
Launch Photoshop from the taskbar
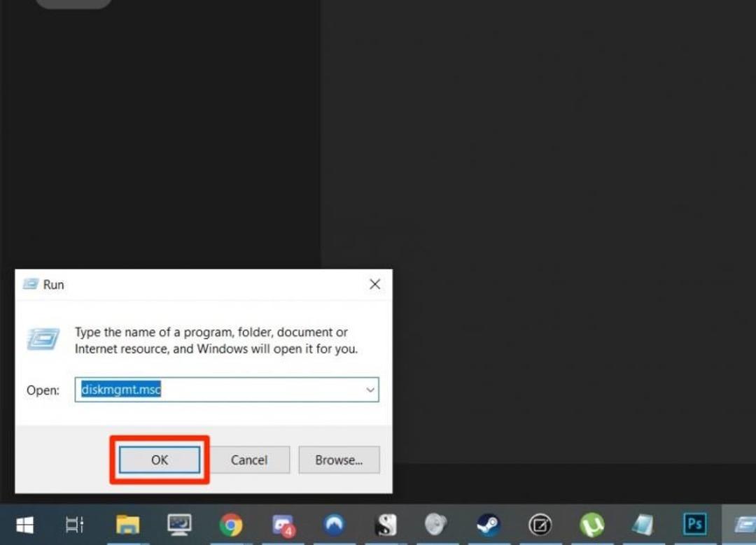pos(695,524)
